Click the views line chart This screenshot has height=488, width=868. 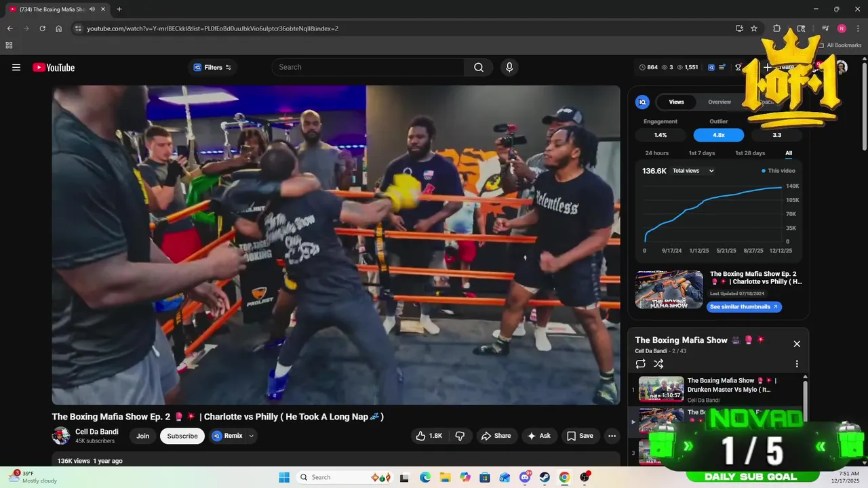click(712, 213)
